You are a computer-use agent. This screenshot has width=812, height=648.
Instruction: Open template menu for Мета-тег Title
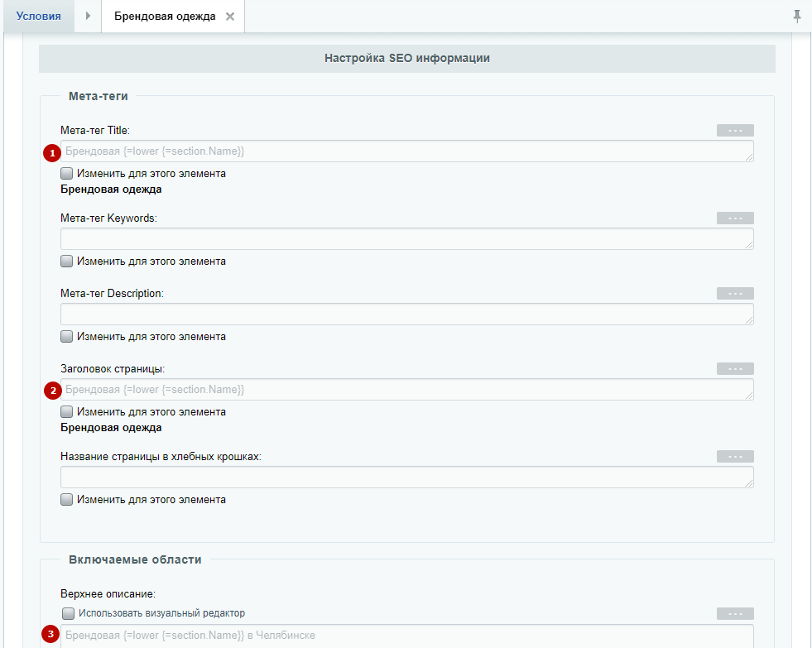[735, 130]
